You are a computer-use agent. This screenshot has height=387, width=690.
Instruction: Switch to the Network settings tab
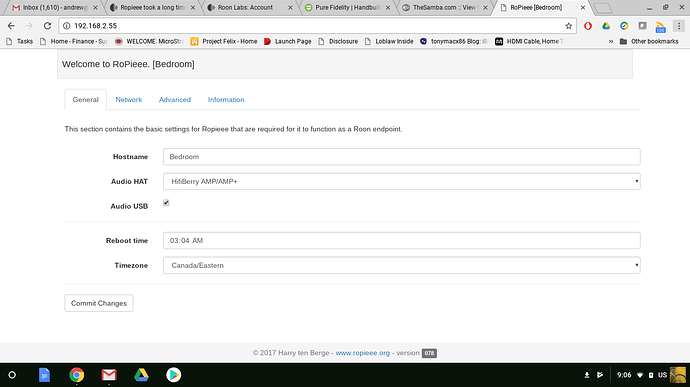pyautogui.click(x=128, y=100)
